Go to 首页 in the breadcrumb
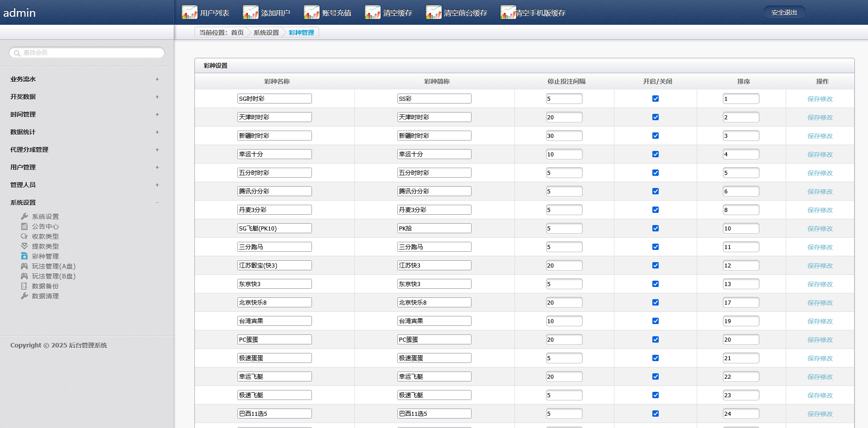The width and height of the screenshot is (868, 428). coord(237,33)
